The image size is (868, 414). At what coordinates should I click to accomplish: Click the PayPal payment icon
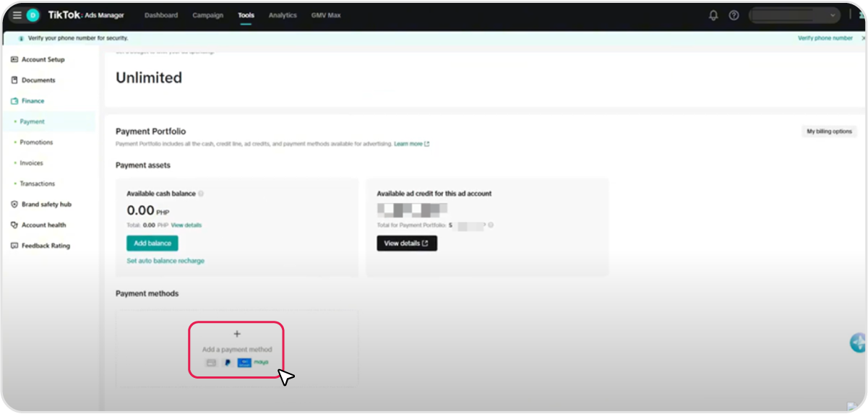coord(228,363)
